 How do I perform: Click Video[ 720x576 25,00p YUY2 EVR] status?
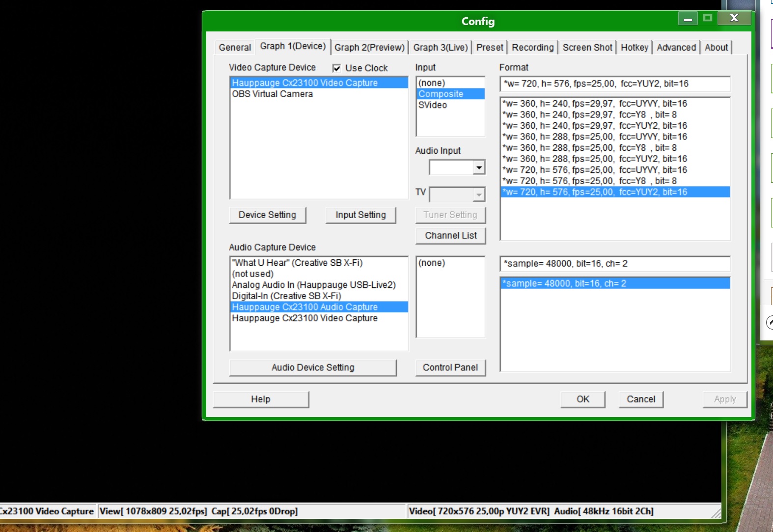pos(479,511)
